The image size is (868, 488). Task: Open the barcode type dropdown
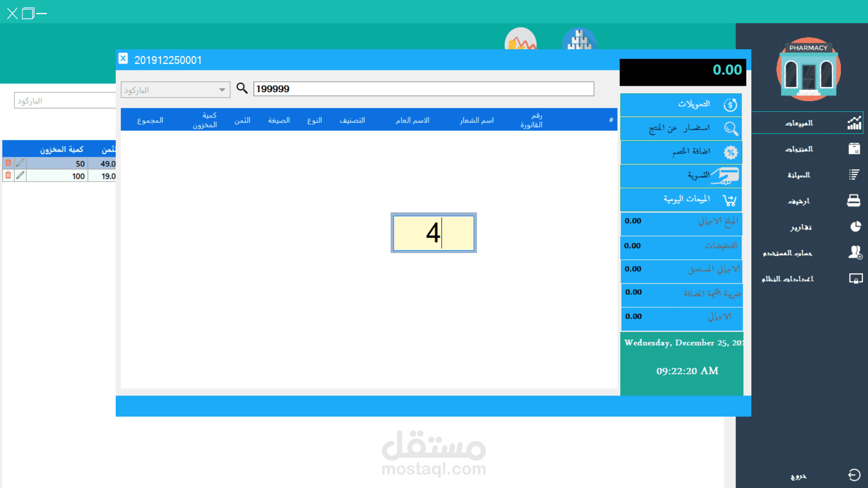coord(222,90)
